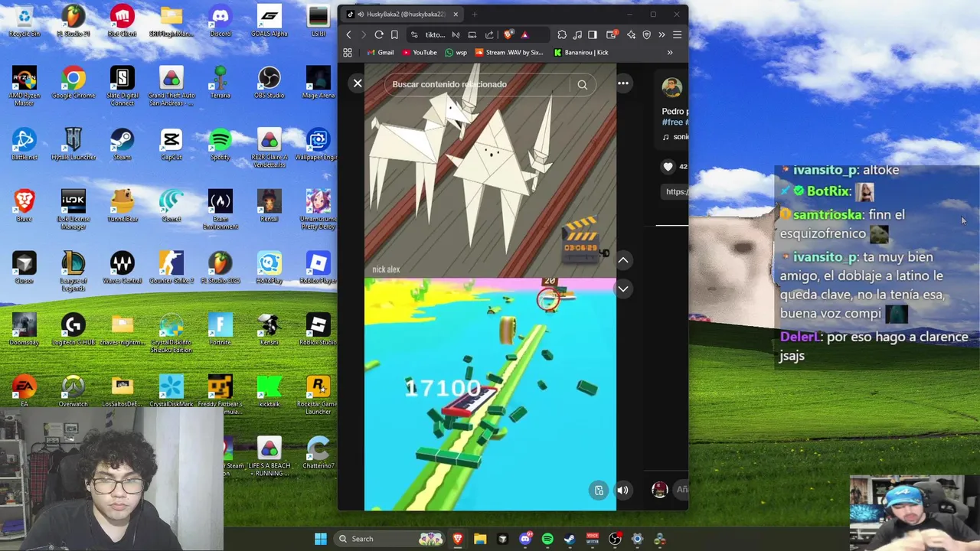
Task: Open the wsp WhatsApp bookmark
Action: tap(456, 53)
